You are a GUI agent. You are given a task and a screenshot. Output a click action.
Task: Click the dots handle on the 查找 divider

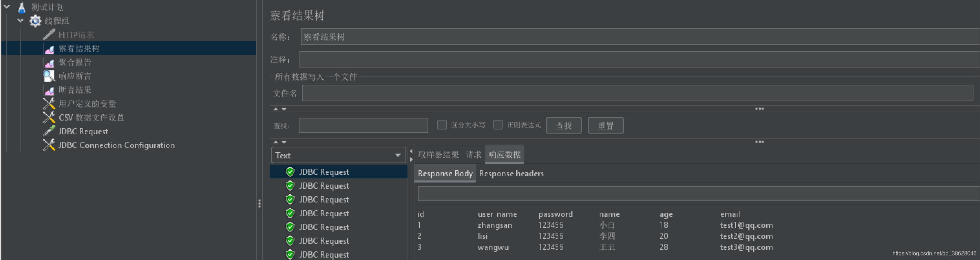click(759, 109)
